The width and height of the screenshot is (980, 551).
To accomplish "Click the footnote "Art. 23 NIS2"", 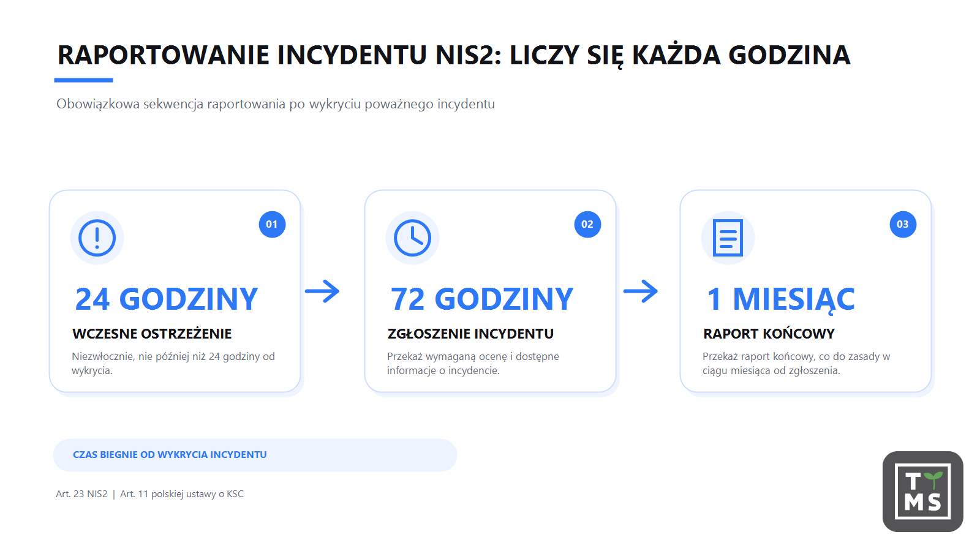I will point(81,494).
